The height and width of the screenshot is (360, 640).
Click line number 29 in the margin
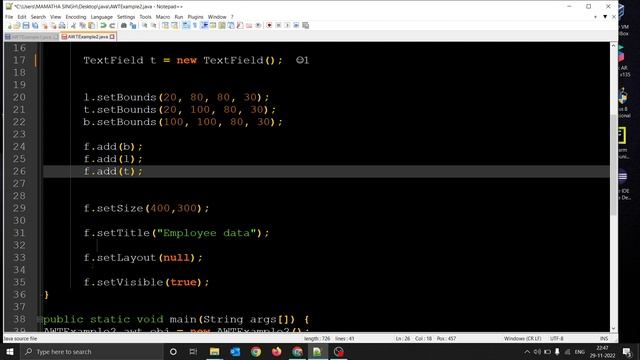click(19, 208)
